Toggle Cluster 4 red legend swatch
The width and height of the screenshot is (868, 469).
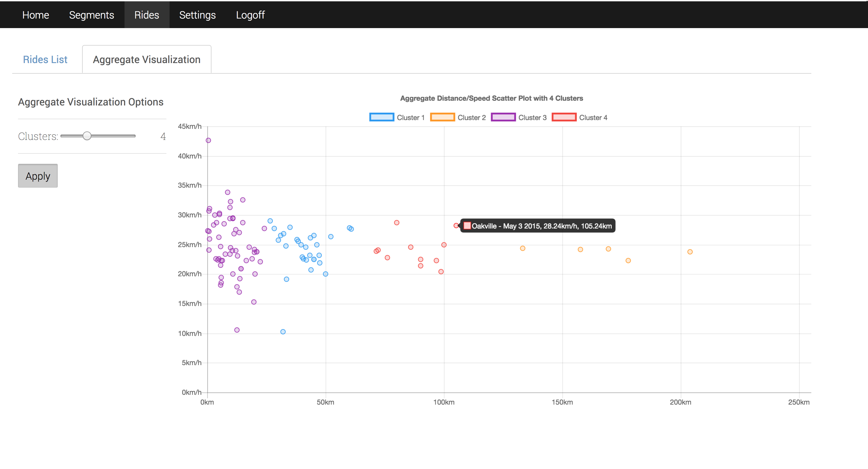pos(564,117)
